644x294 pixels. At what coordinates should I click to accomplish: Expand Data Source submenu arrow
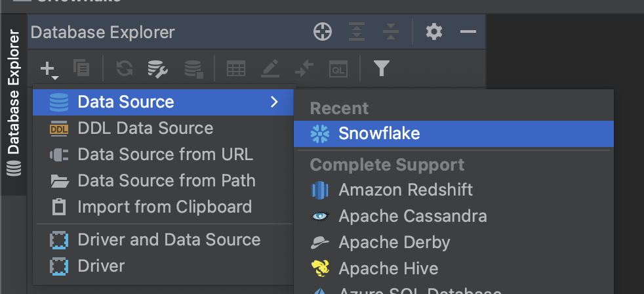[274, 102]
